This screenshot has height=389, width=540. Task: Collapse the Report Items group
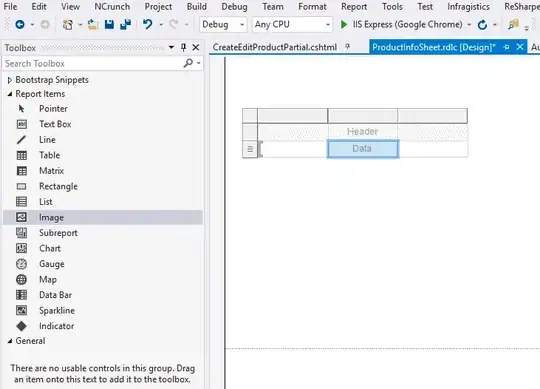click(10, 94)
